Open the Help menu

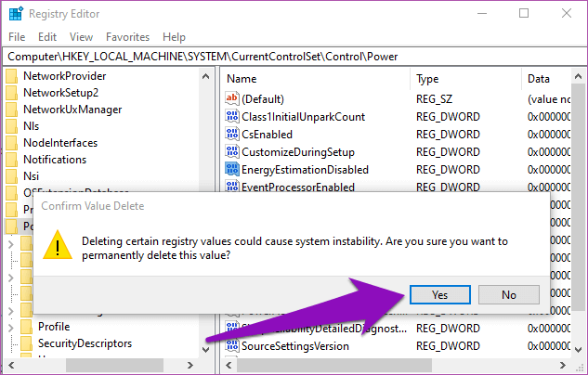[x=174, y=37]
